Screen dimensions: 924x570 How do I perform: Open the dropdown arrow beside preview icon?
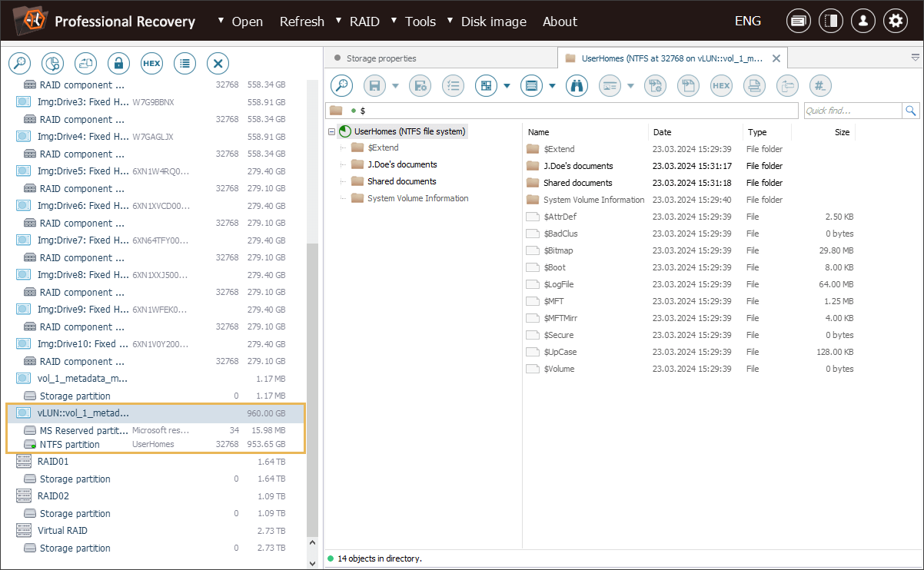coord(631,86)
